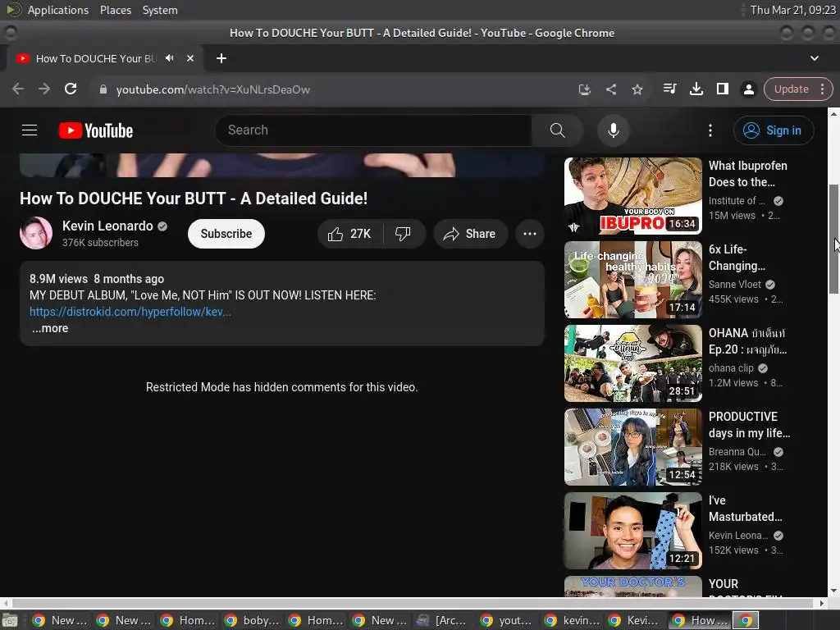Open Chrome downloads icon
This screenshot has width=840, height=630.
point(696,89)
